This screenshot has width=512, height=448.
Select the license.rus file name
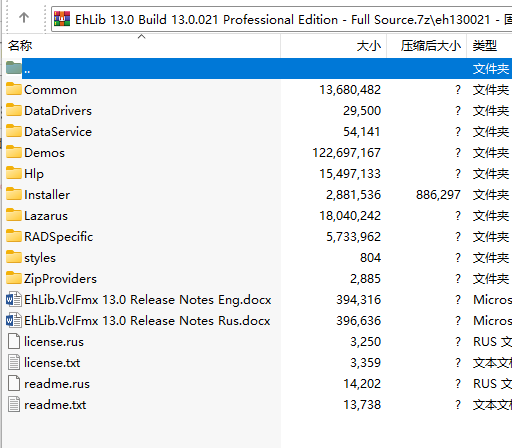[54, 342]
